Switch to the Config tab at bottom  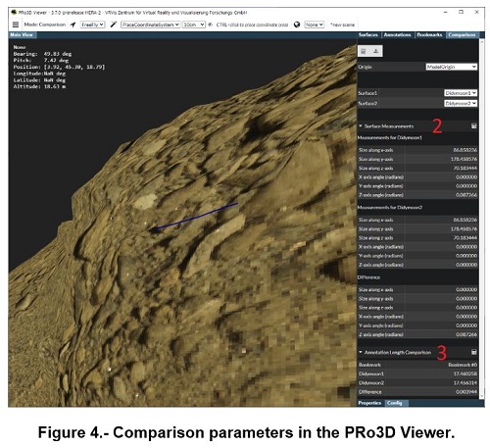(x=395, y=403)
